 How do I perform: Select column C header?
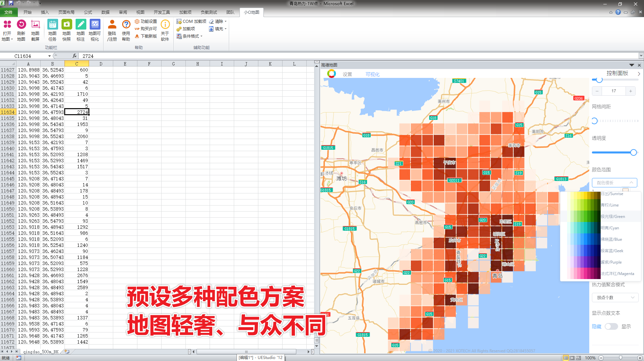(77, 63)
